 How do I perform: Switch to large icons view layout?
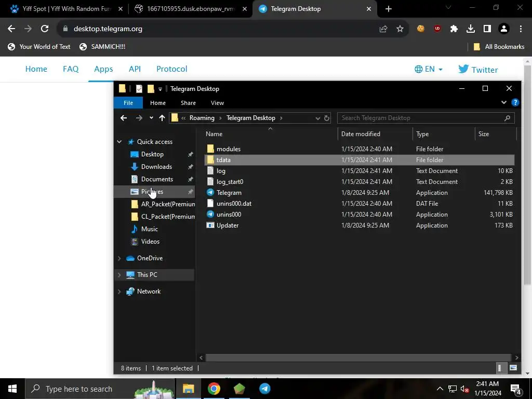[513, 368]
